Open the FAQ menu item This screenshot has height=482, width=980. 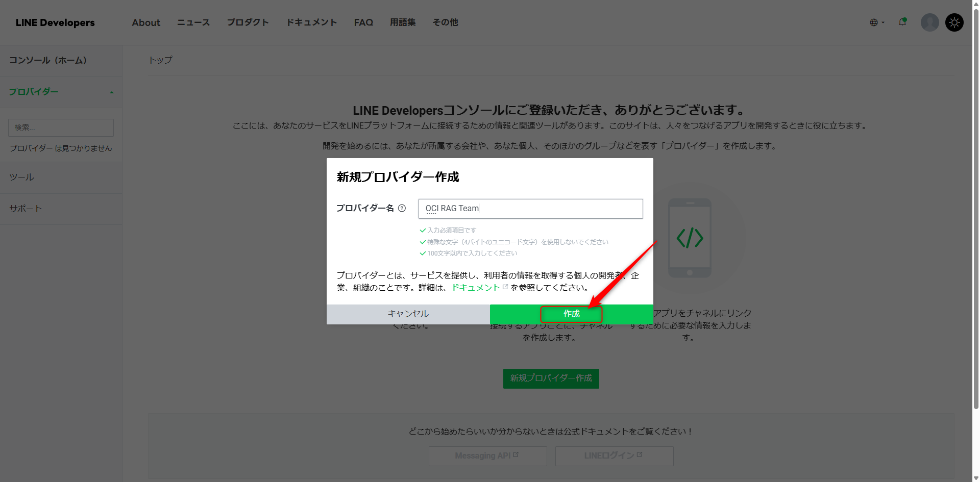tap(363, 22)
